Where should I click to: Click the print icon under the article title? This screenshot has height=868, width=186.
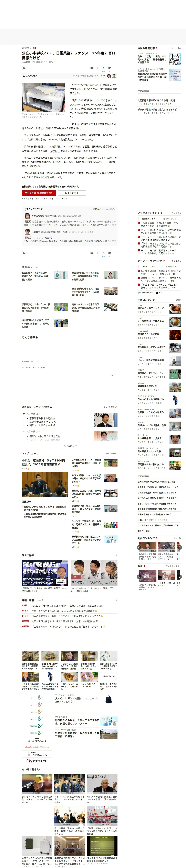(x=24, y=68)
